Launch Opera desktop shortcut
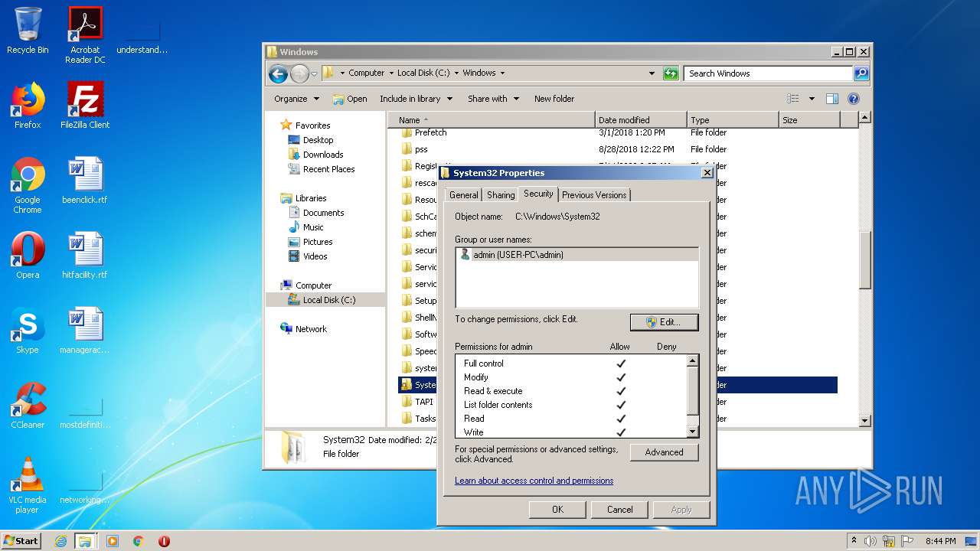980x551 pixels. pyautogui.click(x=28, y=256)
